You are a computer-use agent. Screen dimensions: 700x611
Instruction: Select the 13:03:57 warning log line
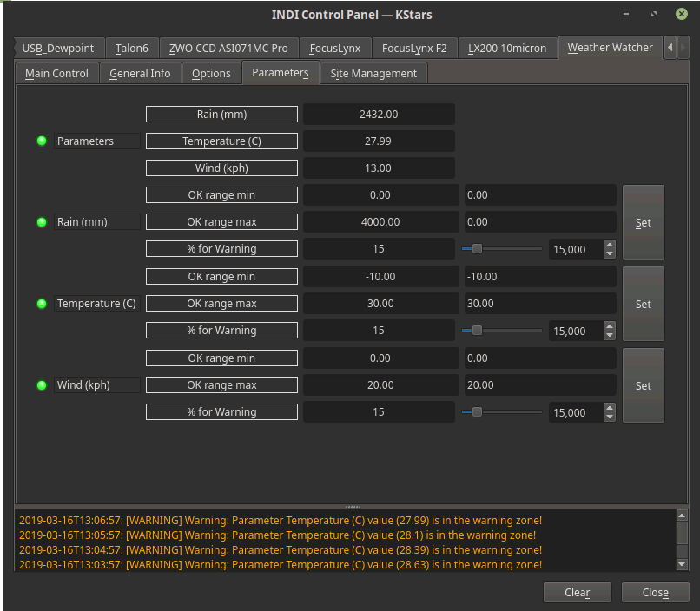tap(281, 565)
